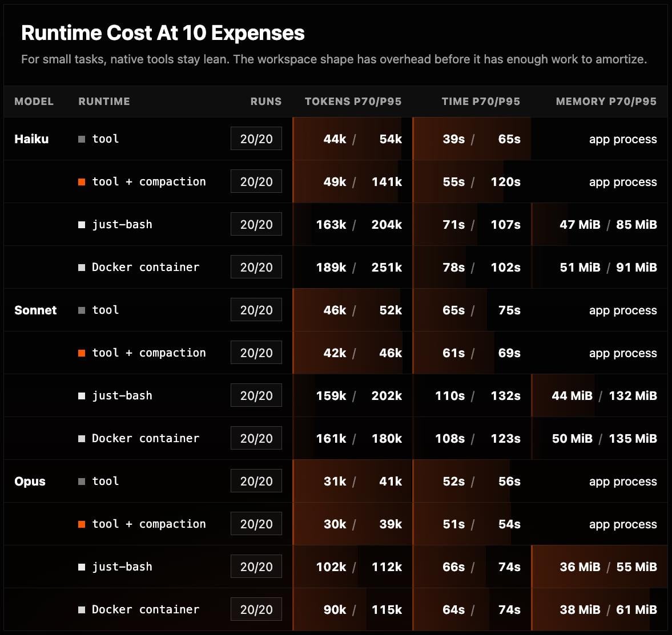Viewport: 672px width, 635px height.
Task: Click the 47 MiB memory value
Action: [x=580, y=224]
